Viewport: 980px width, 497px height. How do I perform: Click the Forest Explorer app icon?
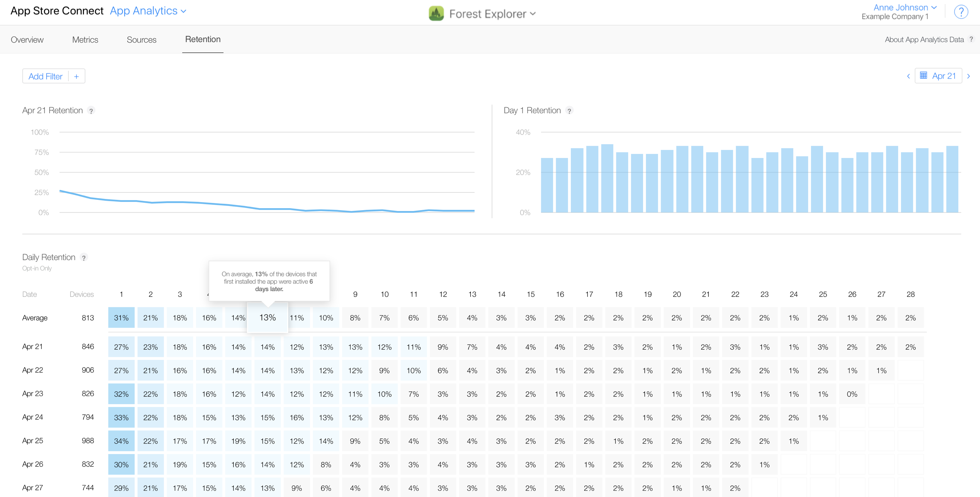[436, 14]
